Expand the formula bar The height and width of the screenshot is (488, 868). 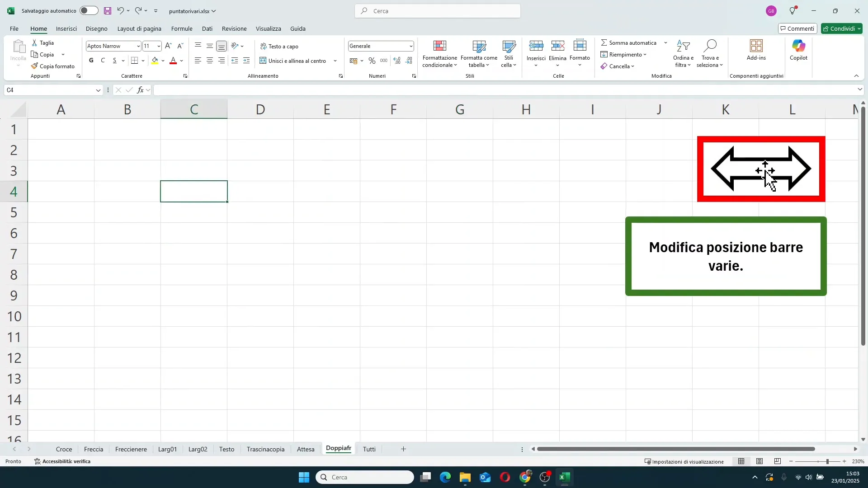[860, 90]
